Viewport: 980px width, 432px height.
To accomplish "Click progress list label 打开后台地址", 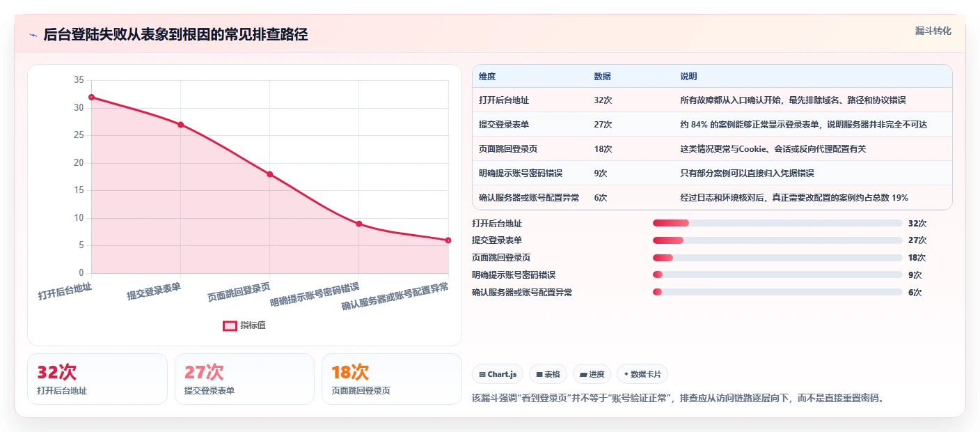I will [497, 224].
